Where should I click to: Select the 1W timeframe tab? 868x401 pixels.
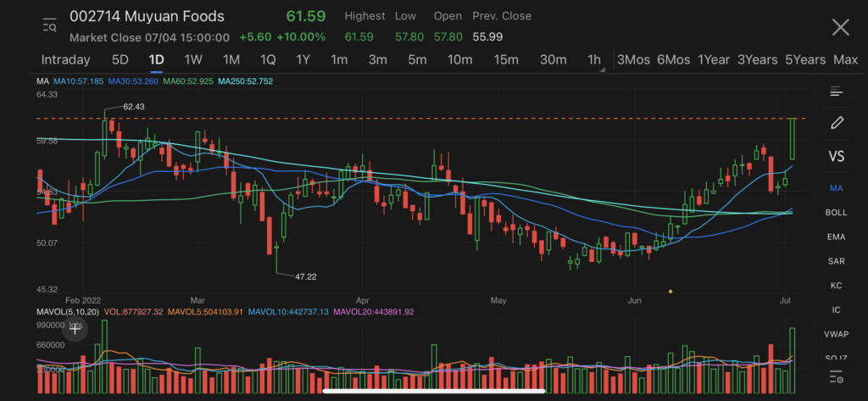pyautogui.click(x=193, y=60)
